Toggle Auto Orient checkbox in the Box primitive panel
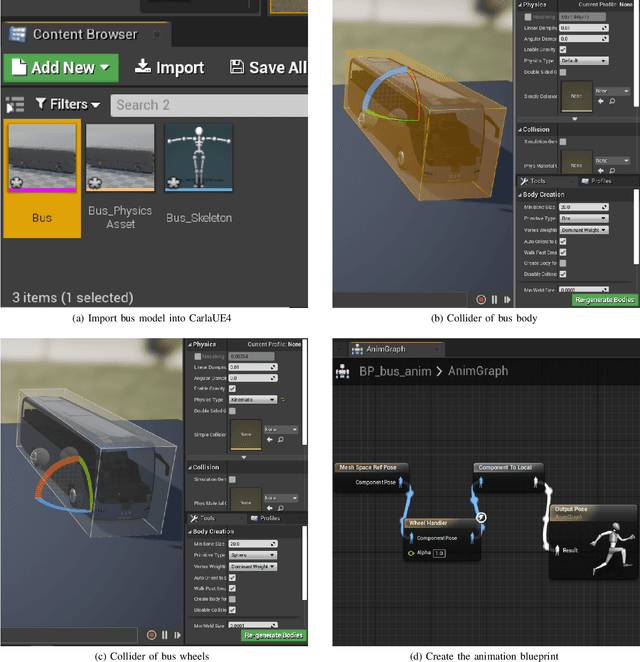The height and width of the screenshot is (662, 640). click(x=563, y=241)
